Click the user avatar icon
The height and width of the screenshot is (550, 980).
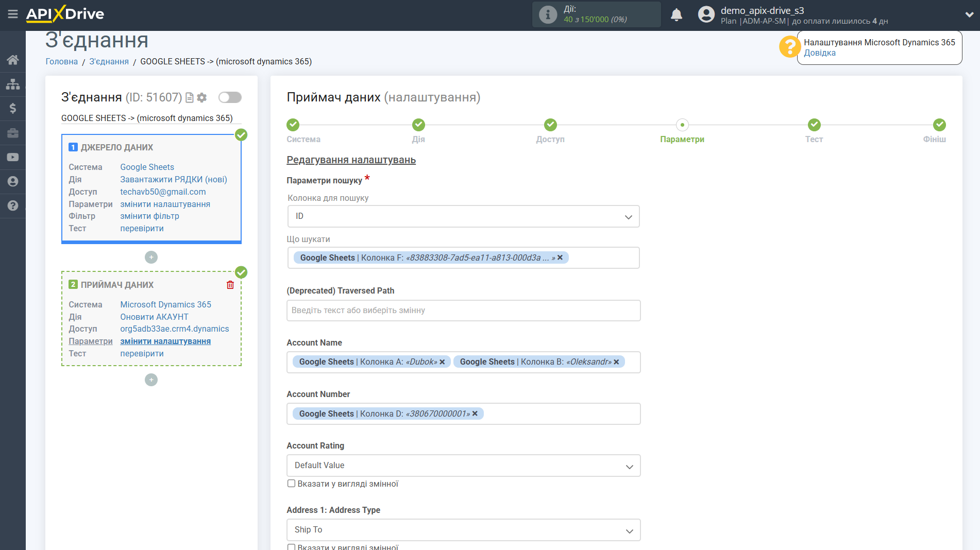pyautogui.click(x=706, y=14)
